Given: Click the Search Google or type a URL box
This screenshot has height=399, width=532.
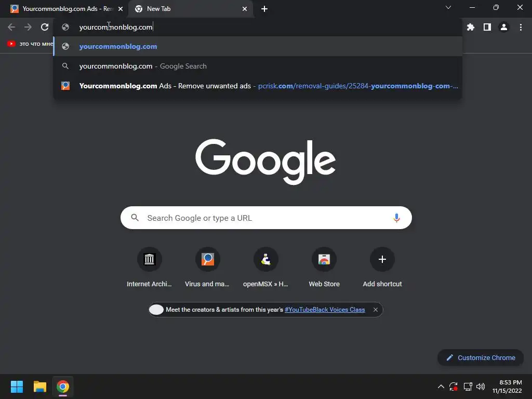Looking at the screenshot, I should coord(266,218).
